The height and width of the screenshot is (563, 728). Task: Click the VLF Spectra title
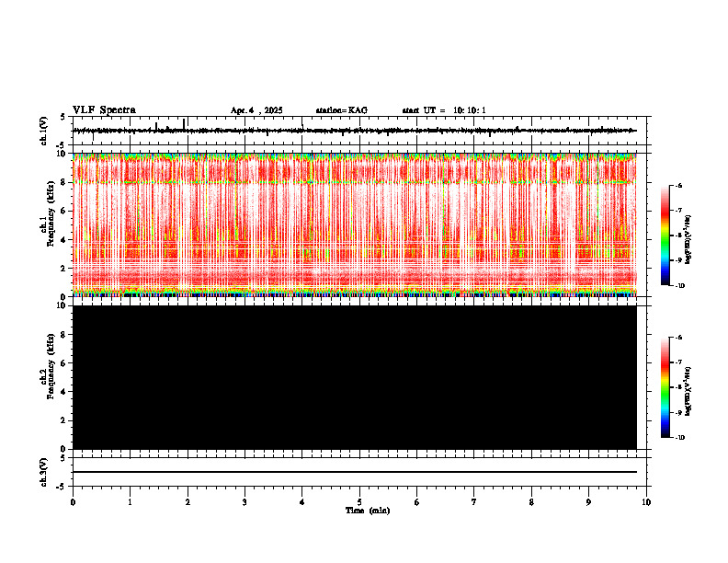click(x=104, y=109)
